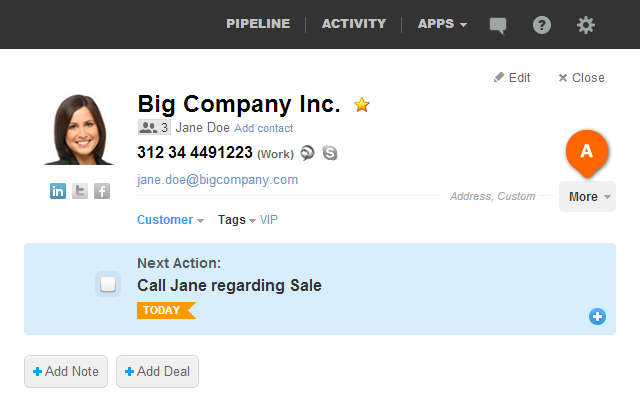Viewport: 640px width, 399px height.
Task: Expand the Tags dropdown
Action: 237,220
